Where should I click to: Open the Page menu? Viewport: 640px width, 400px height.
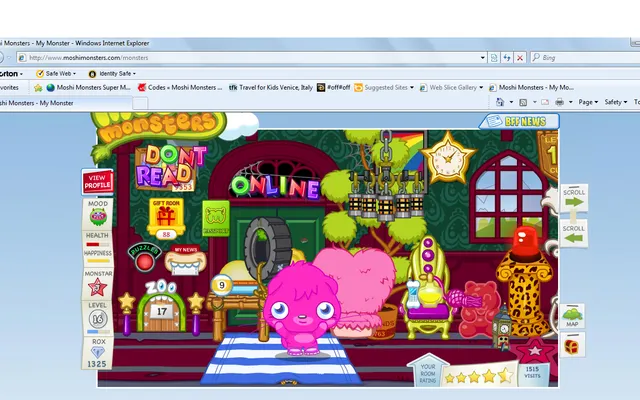(588, 102)
